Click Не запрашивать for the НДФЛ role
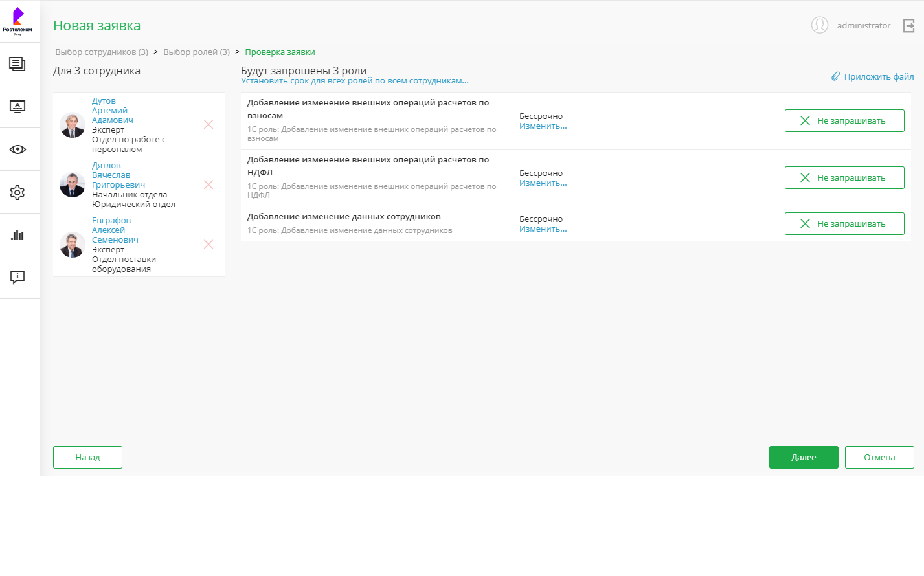Viewport: 924px width, 576px height. [844, 177]
